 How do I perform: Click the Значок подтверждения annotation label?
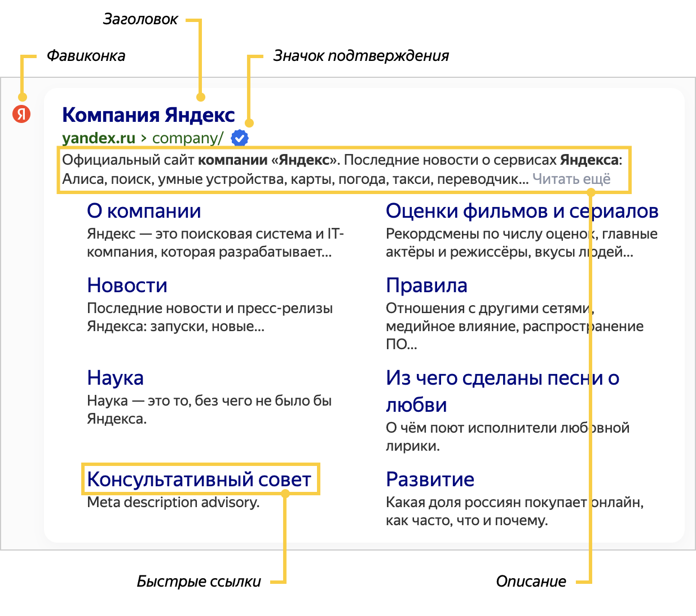(361, 56)
